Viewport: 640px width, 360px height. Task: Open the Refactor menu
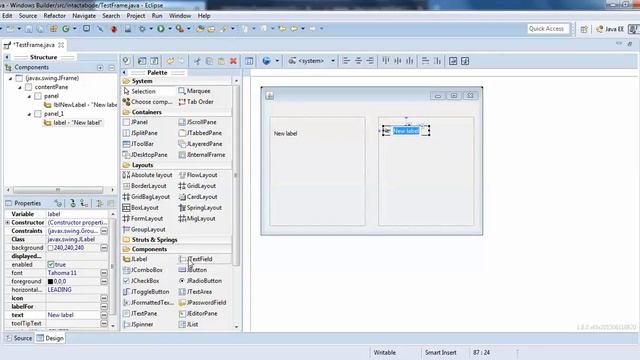coord(54,16)
